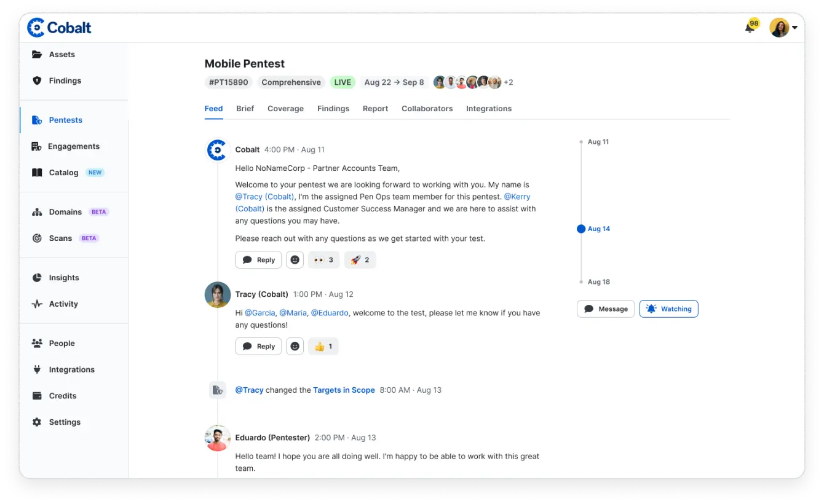Click the Engagements sidebar icon
The width and height of the screenshot is (824, 504).
pos(36,146)
